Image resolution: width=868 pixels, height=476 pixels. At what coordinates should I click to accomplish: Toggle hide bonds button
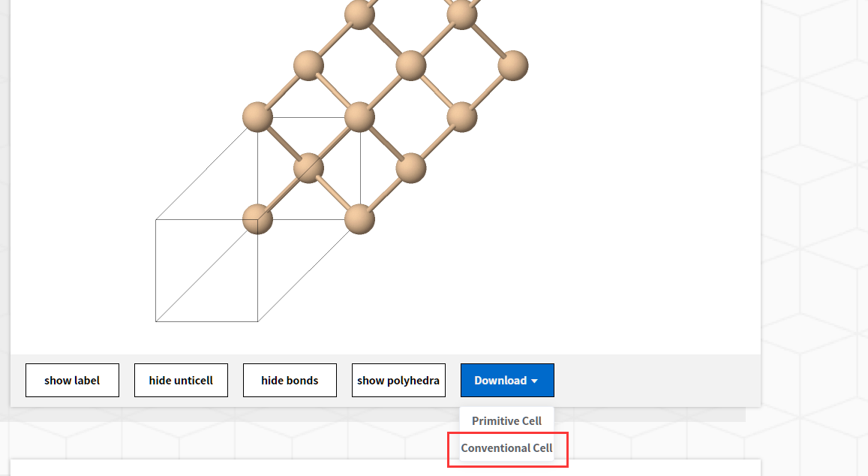[x=290, y=380]
